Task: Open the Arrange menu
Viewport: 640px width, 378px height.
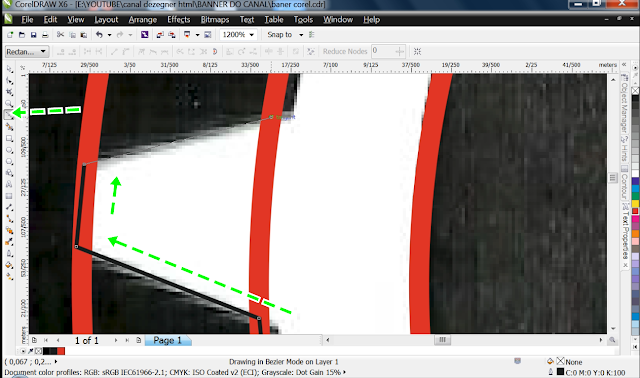Action: 142,20
